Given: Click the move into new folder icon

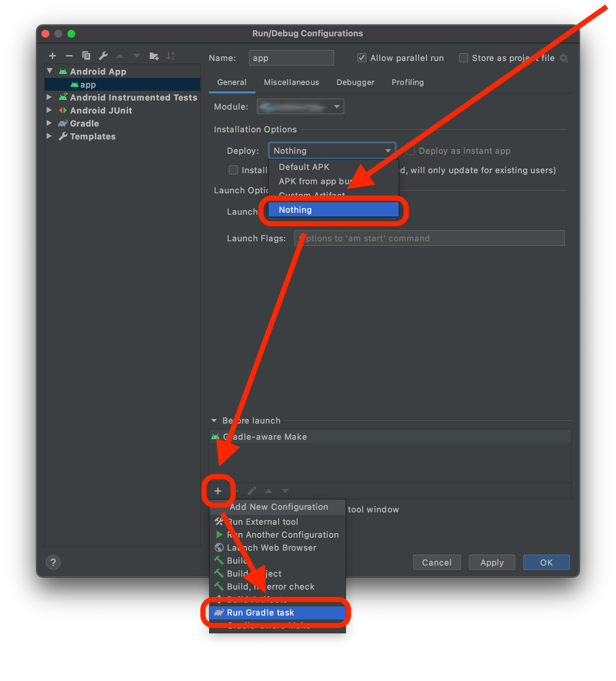Looking at the screenshot, I should pos(154,56).
